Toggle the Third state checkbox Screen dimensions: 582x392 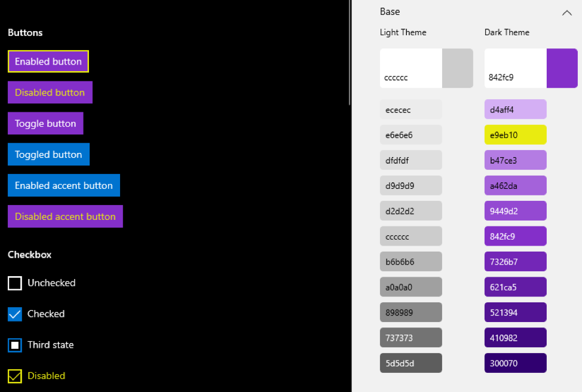pyautogui.click(x=15, y=345)
